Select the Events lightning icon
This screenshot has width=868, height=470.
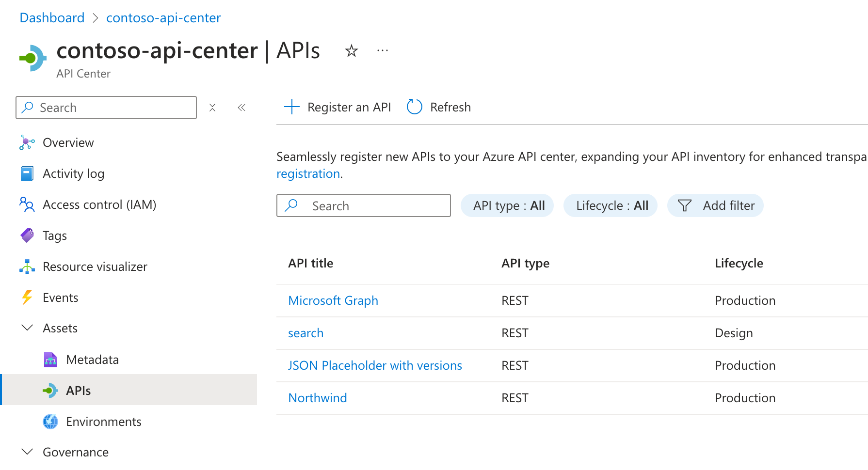pos(27,297)
